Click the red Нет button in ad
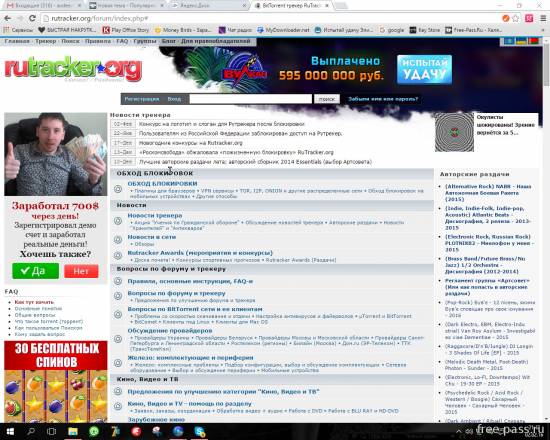The width and height of the screenshot is (550, 440). pos(81,271)
